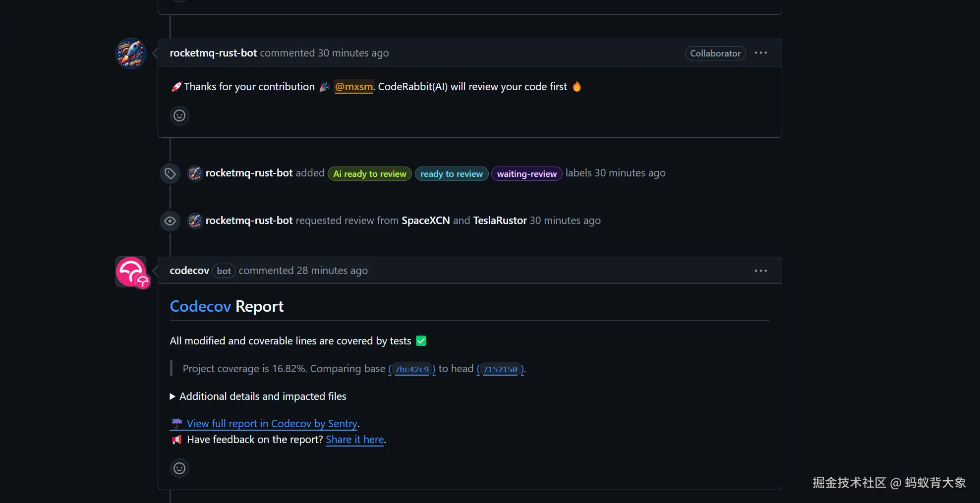Open the @mxsm user mention
Screen dimensions: 980x503
coord(354,87)
